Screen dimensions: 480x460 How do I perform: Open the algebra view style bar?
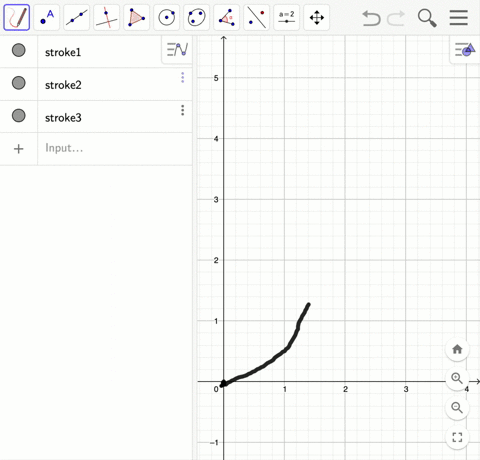coord(177,50)
